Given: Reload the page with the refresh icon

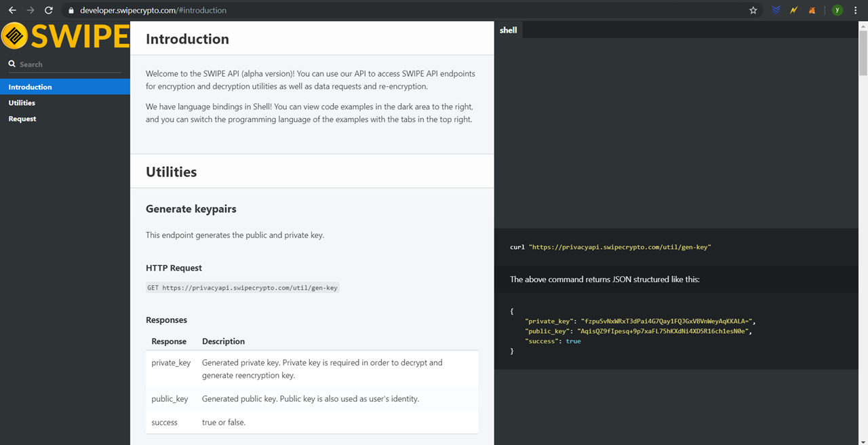Looking at the screenshot, I should (x=48, y=10).
